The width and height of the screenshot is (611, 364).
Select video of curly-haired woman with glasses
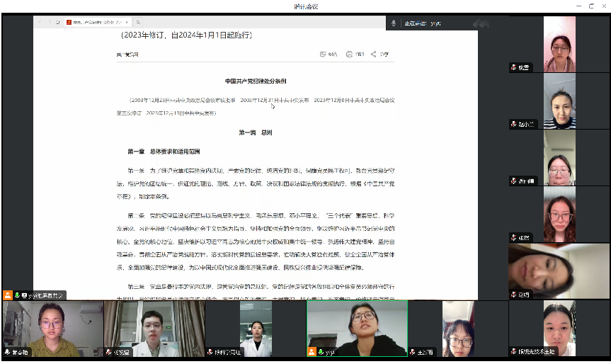click(559, 215)
